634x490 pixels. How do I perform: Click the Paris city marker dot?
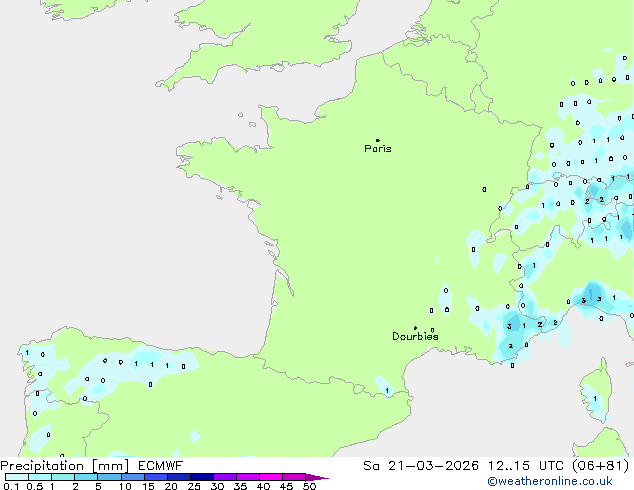click(377, 141)
